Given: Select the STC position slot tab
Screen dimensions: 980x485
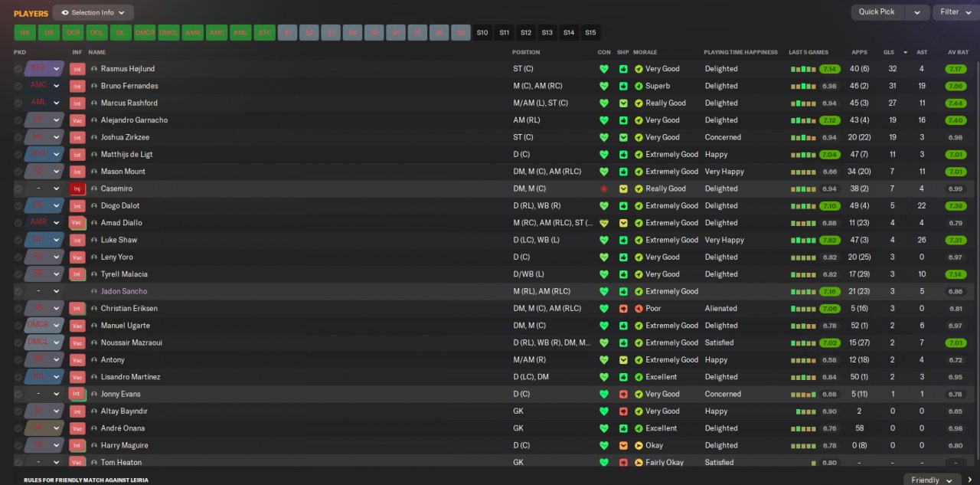Looking at the screenshot, I should 264,33.
